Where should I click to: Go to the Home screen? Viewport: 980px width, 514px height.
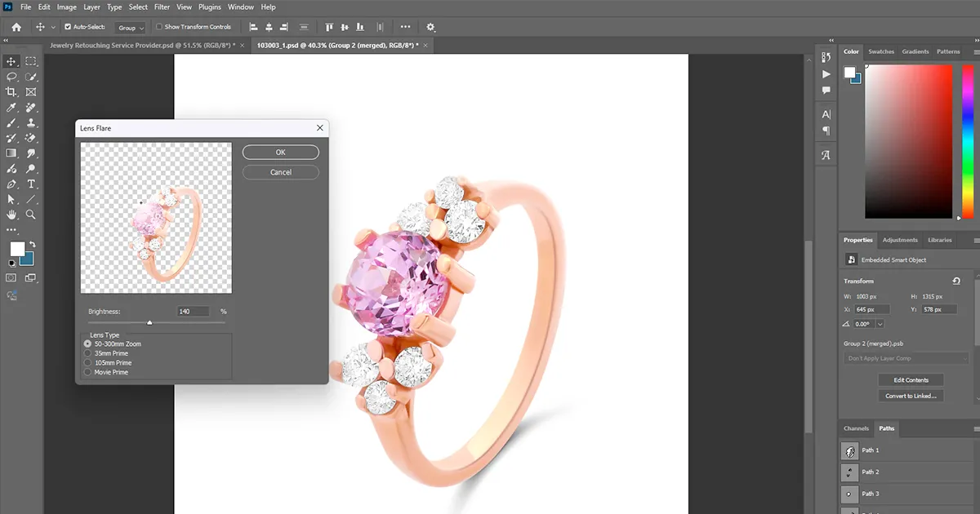(16, 27)
